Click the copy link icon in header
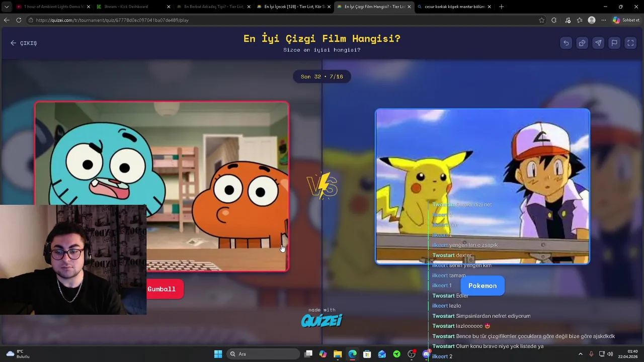644x362 pixels. (582, 43)
